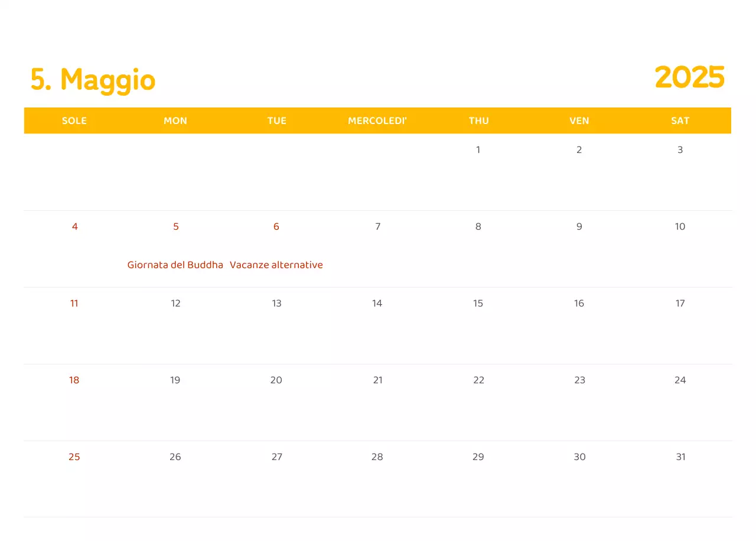The height and width of the screenshot is (541, 756).
Task: Click the date 4 shown in red
Action: 74,226
